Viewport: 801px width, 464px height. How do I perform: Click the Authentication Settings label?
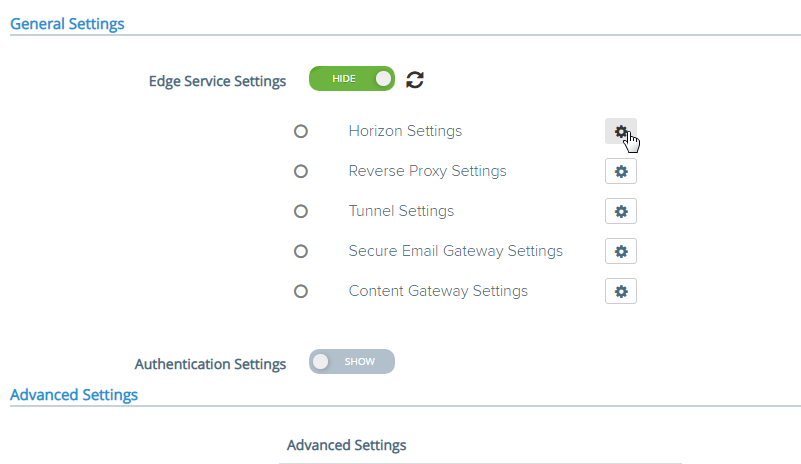[210, 364]
